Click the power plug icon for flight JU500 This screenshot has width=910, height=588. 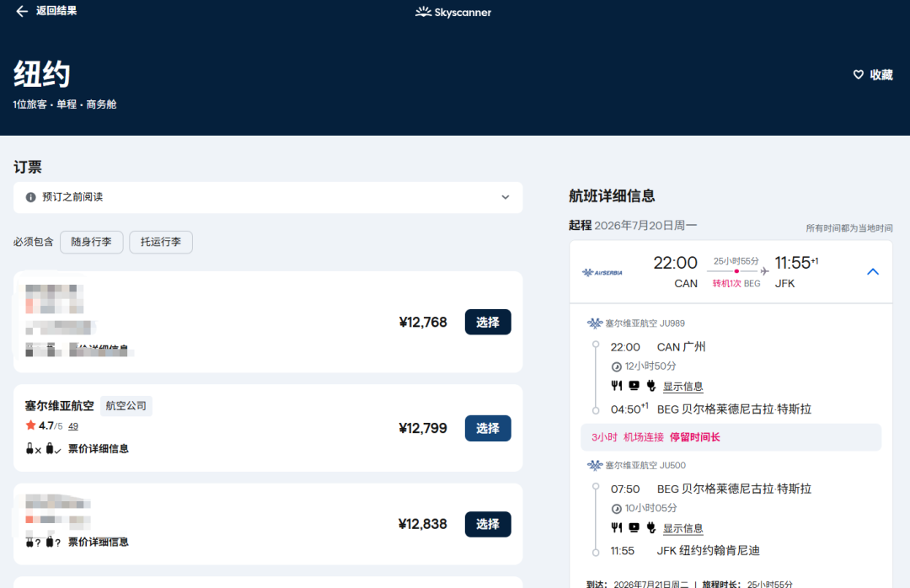click(651, 527)
